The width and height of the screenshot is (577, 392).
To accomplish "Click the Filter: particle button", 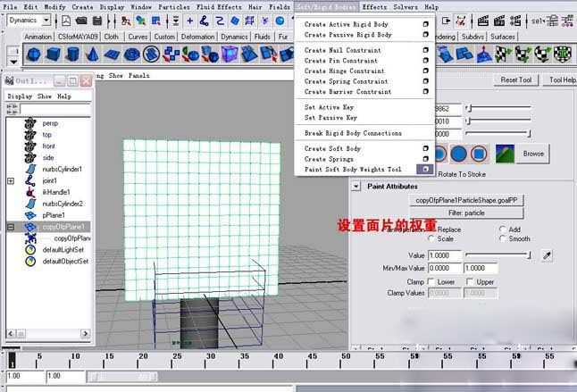I will point(466,213).
